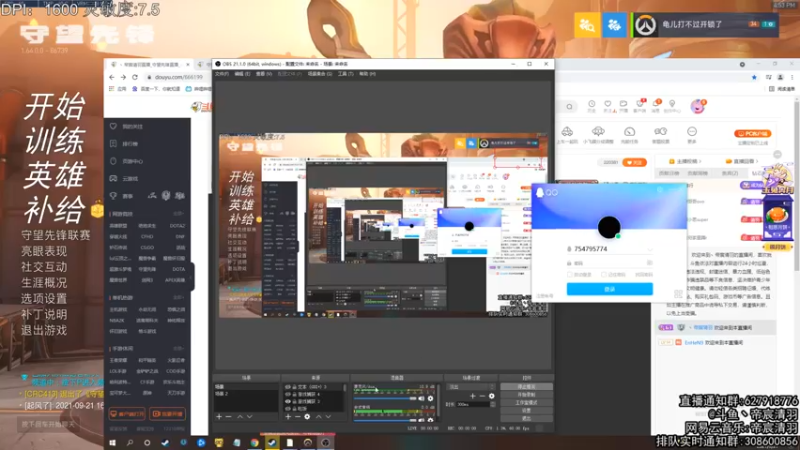800x450 pixels.
Task: Adjust OBS transition duration spinner
Action: (x=492, y=405)
